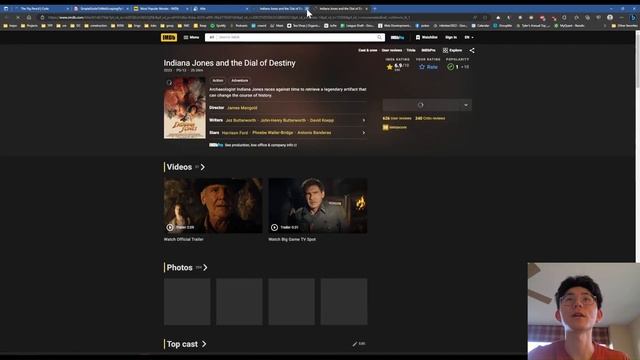Open writer David Koepp's page
The width and height of the screenshot is (640, 360).
pyautogui.click(x=322, y=120)
